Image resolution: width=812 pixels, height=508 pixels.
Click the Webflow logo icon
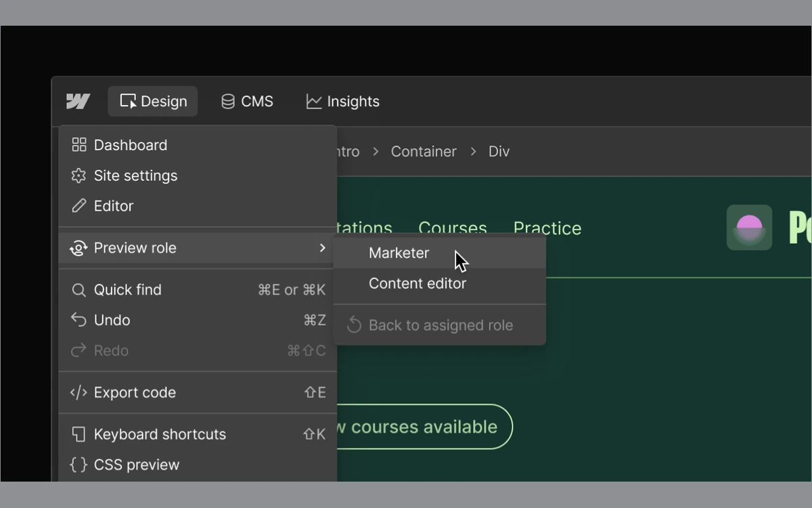click(x=78, y=102)
